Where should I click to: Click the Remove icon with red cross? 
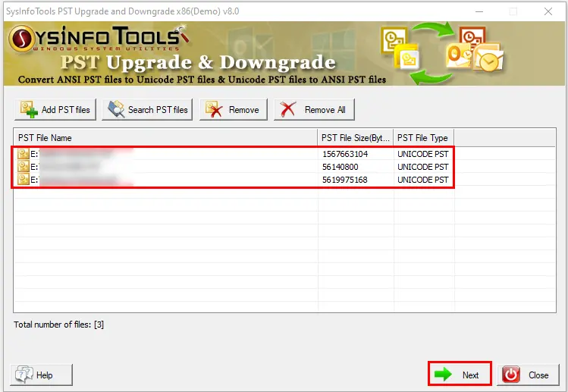click(214, 109)
